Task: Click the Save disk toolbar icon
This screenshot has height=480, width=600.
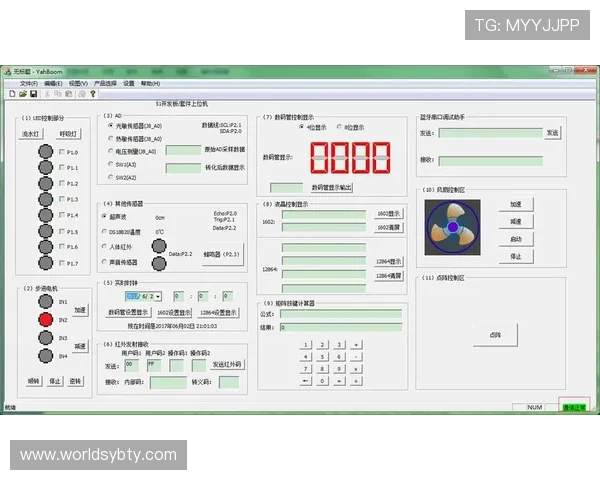Action: (x=33, y=94)
